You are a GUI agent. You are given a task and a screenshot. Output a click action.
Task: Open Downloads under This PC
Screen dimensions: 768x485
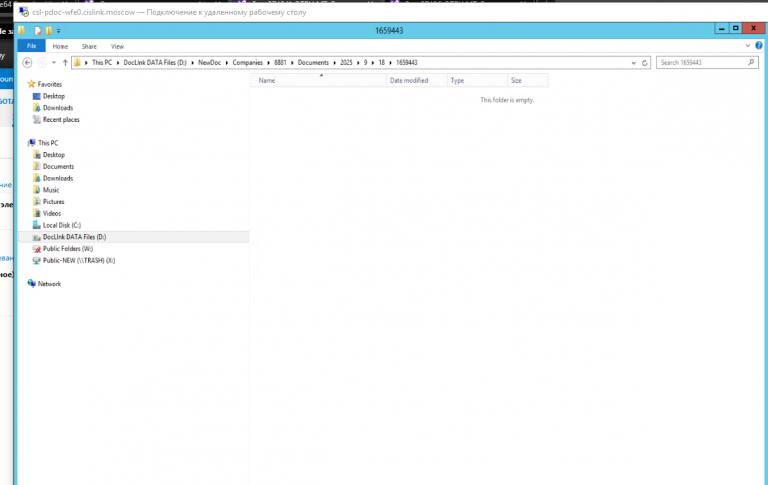(x=58, y=178)
